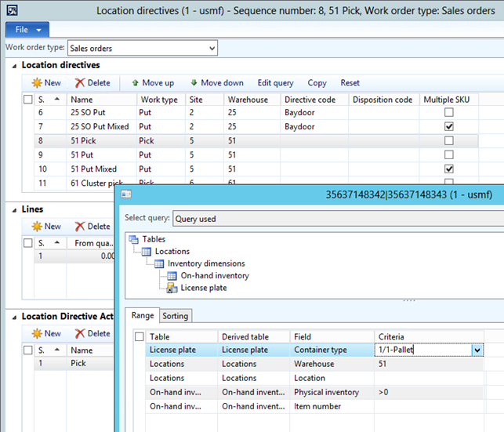
Task: Select the License plate node in query tree
Action: point(204,288)
